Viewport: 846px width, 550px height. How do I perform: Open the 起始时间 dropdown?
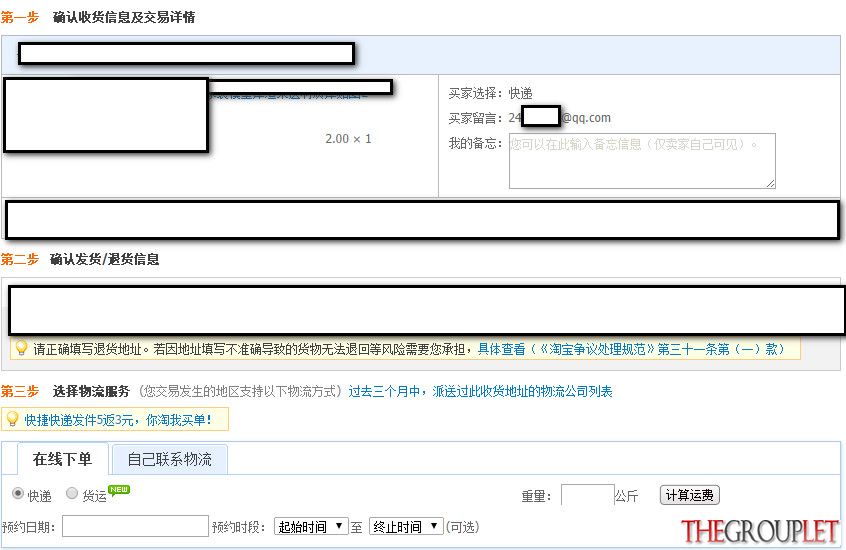pos(311,526)
